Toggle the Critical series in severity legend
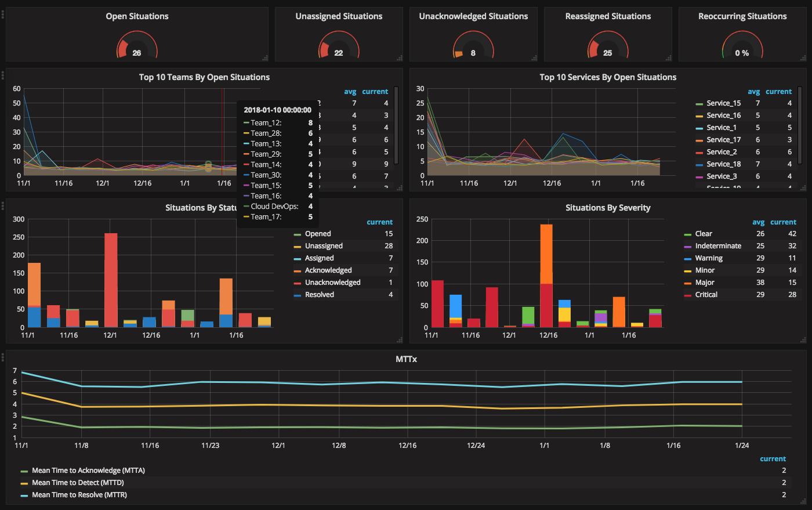This screenshot has width=812, height=510. point(706,295)
